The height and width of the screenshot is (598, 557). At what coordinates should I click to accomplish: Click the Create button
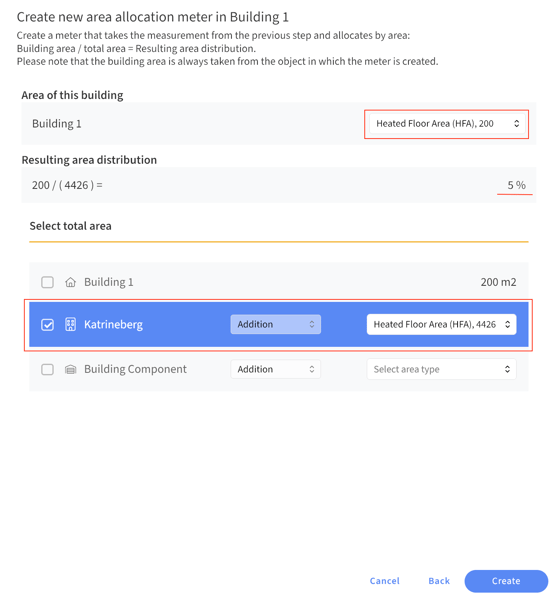506,581
